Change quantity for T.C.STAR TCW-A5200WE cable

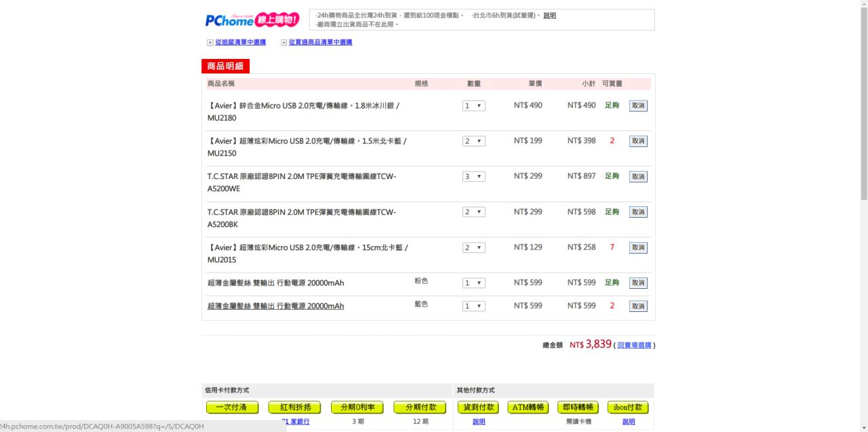tap(474, 176)
